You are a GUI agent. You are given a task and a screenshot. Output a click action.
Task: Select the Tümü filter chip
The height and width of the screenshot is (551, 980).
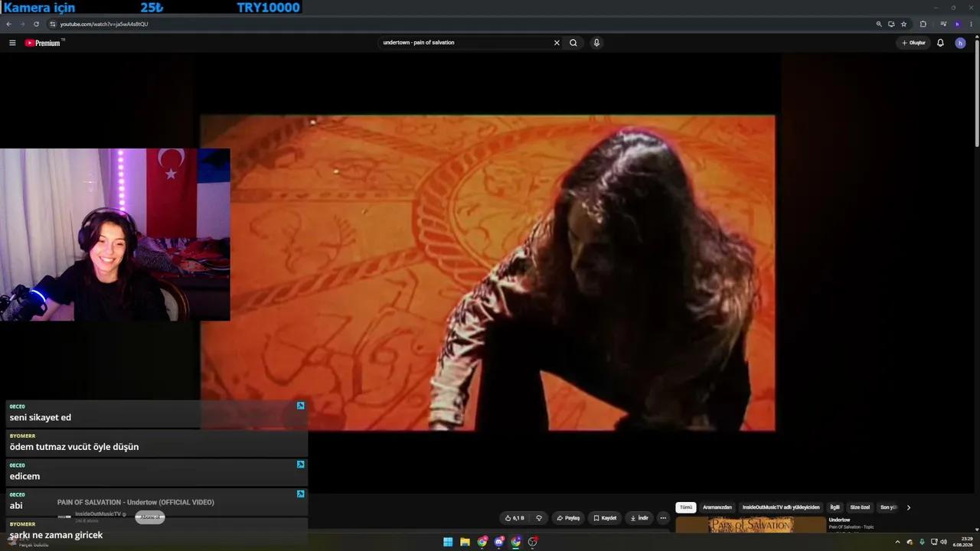click(x=686, y=507)
